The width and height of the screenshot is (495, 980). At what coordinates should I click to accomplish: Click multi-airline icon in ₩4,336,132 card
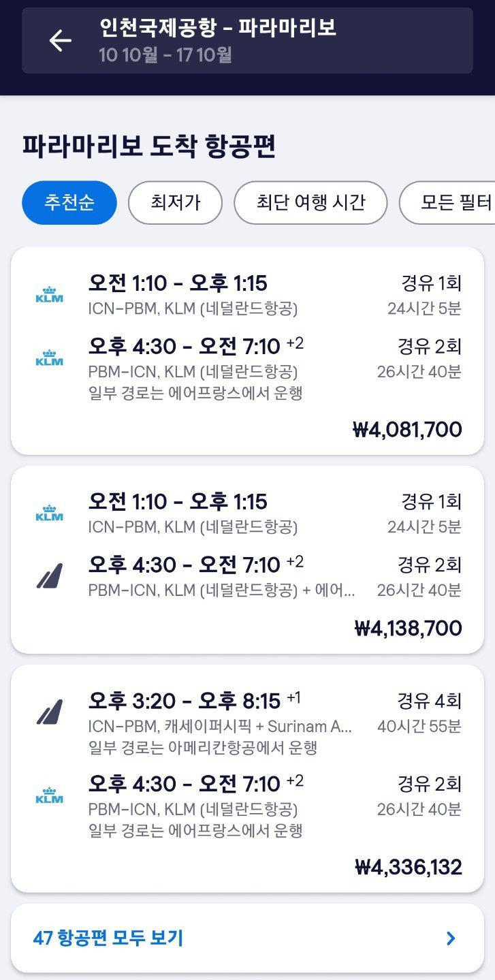49,712
